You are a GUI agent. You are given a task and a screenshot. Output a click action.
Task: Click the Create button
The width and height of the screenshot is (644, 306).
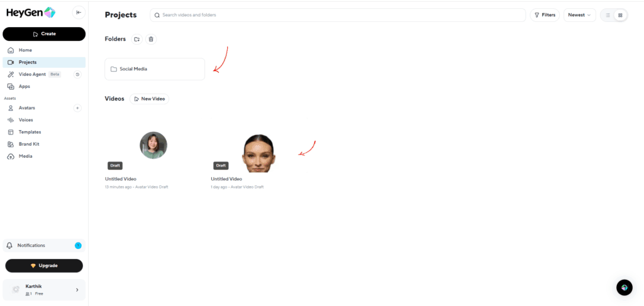click(x=44, y=34)
